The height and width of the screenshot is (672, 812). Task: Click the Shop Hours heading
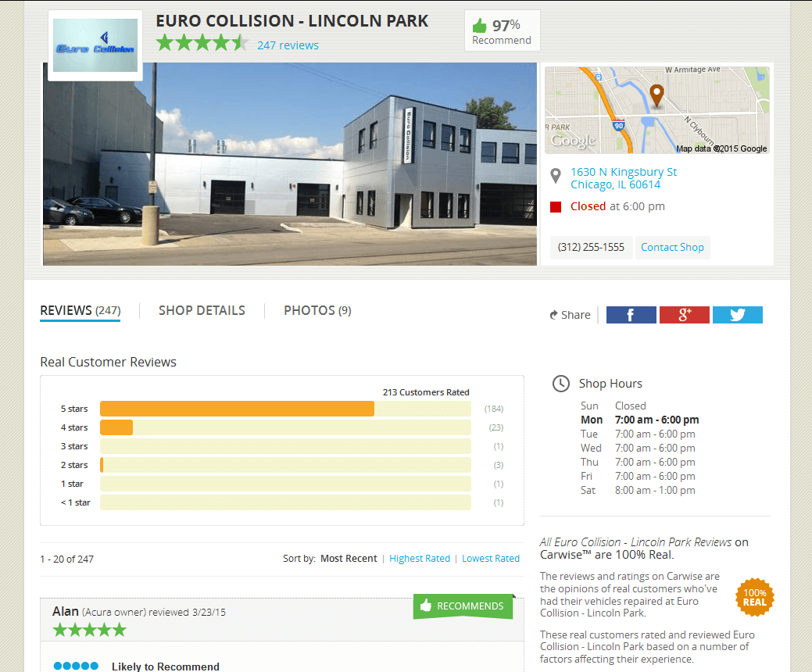[x=610, y=384]
